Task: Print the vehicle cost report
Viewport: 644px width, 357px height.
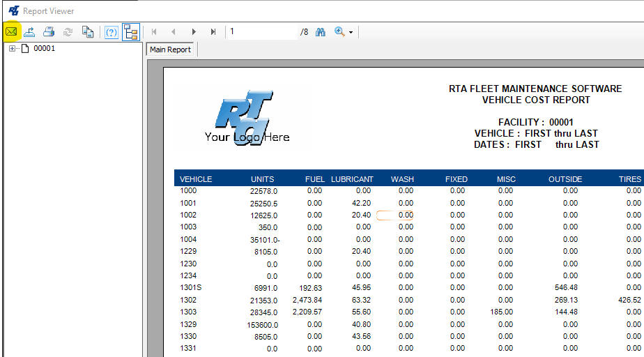Action: (49, 32)
